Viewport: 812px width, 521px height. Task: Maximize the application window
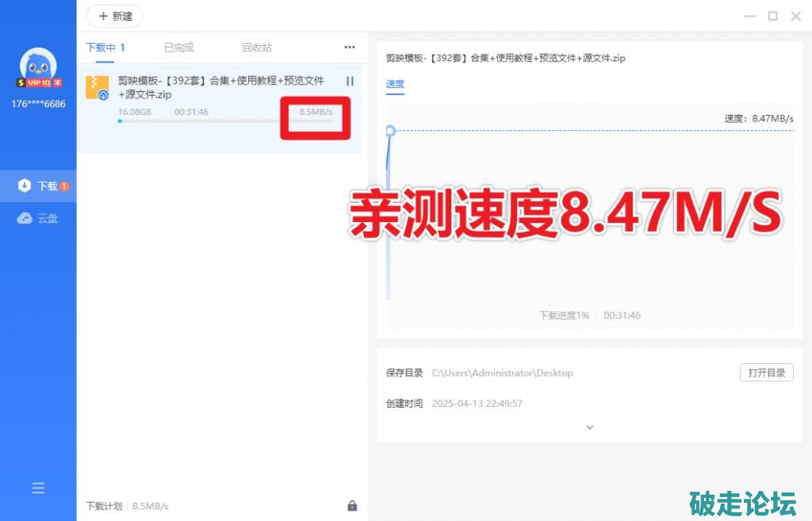pos(772,16)
